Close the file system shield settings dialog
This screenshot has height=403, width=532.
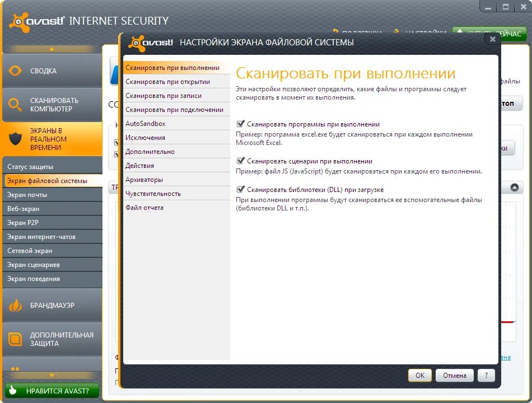point(493,39)
